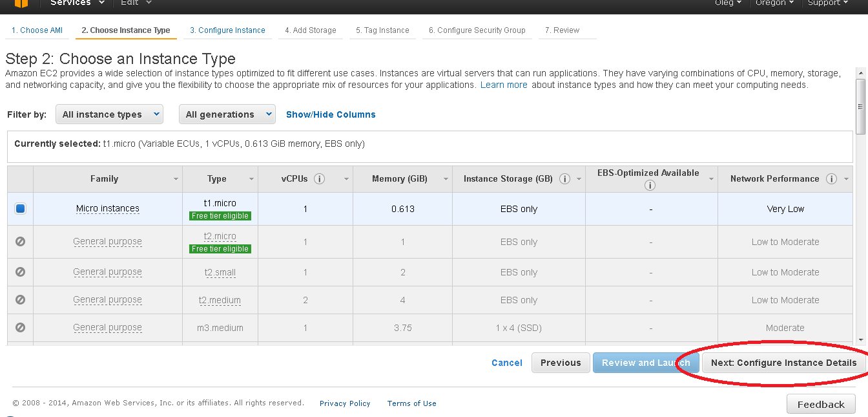This screenshot has width=868, height=417.
Task: Click the disabled selector for t2.micro row
Action: pyautogui.click(x=20, y=241)
